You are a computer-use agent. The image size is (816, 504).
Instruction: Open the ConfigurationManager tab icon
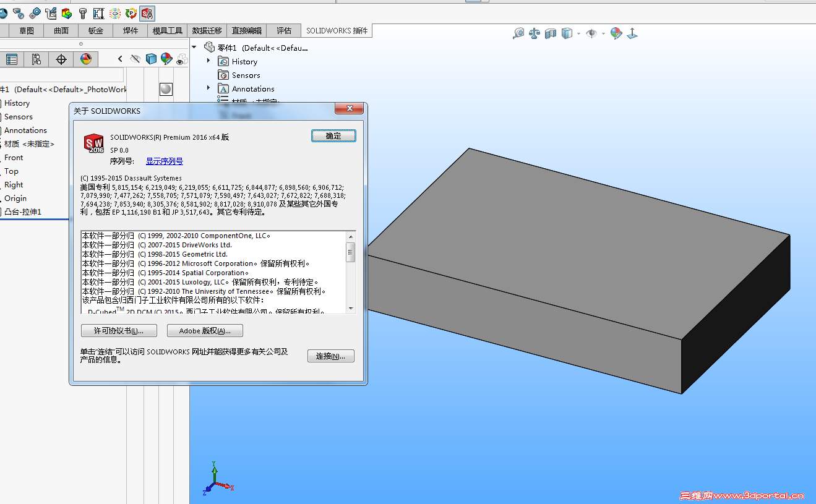37,59
